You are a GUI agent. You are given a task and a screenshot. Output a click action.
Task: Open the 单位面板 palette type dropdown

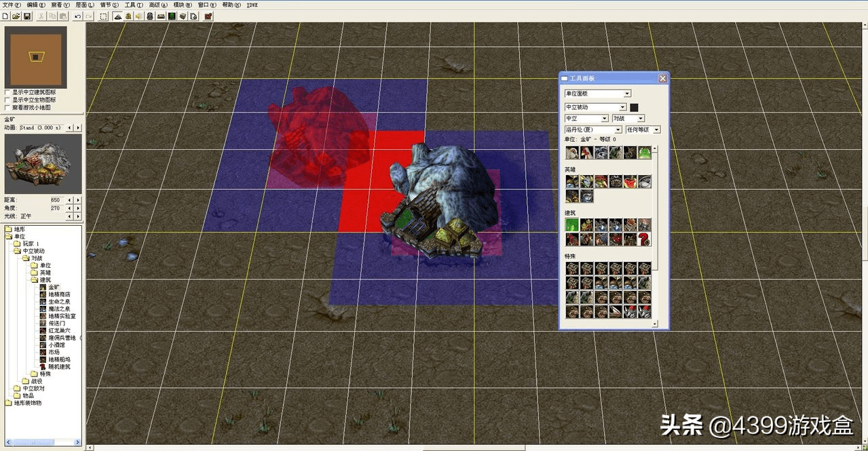598,94
